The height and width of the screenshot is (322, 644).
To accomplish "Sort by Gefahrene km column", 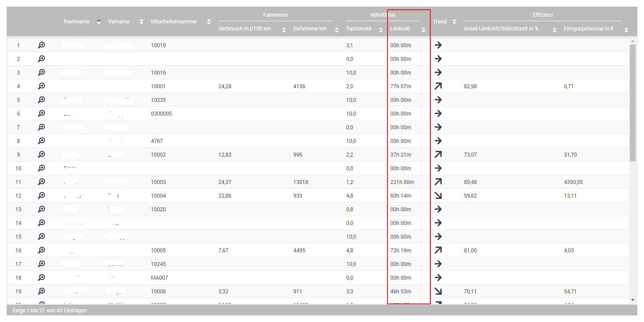I will coord(310,29).
